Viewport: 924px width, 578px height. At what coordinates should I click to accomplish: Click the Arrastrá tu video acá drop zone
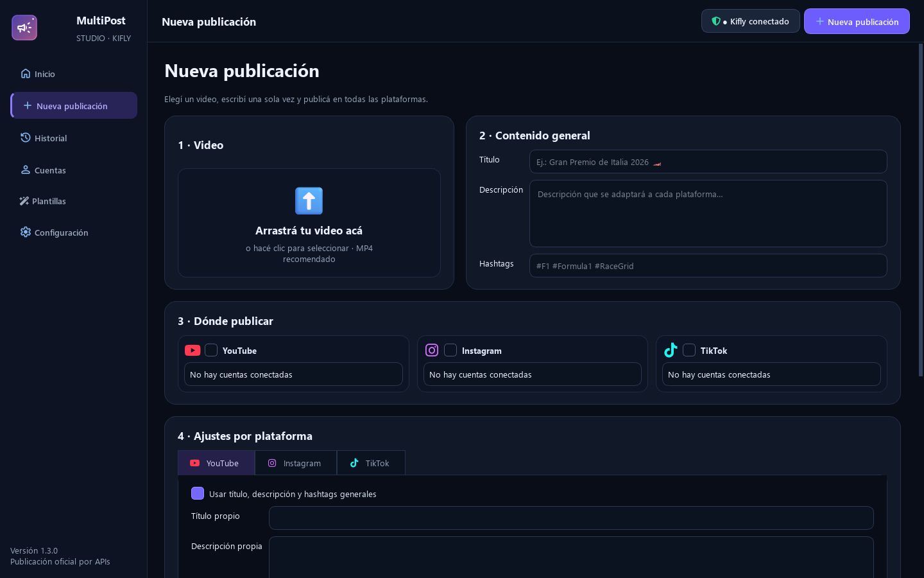coord(309,223)
